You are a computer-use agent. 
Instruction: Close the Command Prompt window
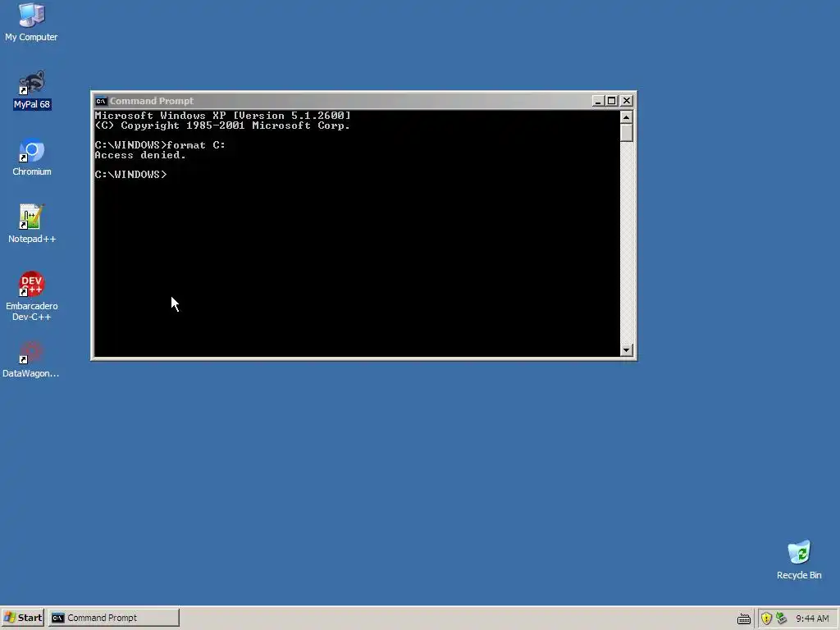click(626, 101)
